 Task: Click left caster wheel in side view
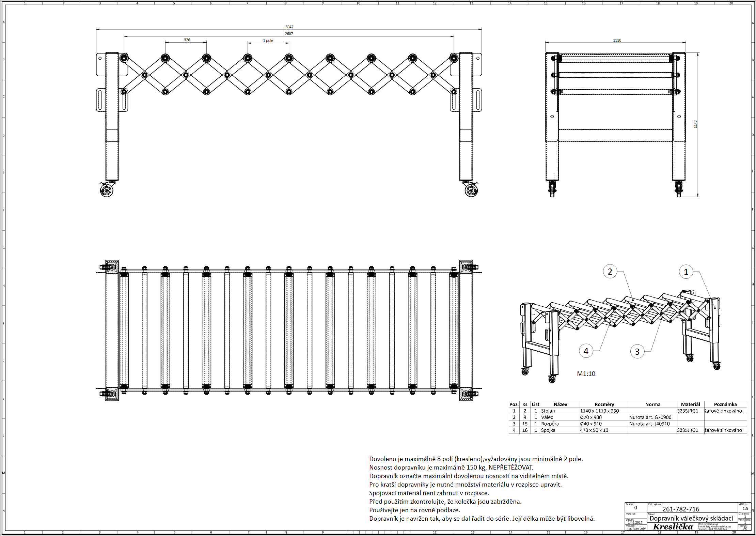(x=107, y=190)
